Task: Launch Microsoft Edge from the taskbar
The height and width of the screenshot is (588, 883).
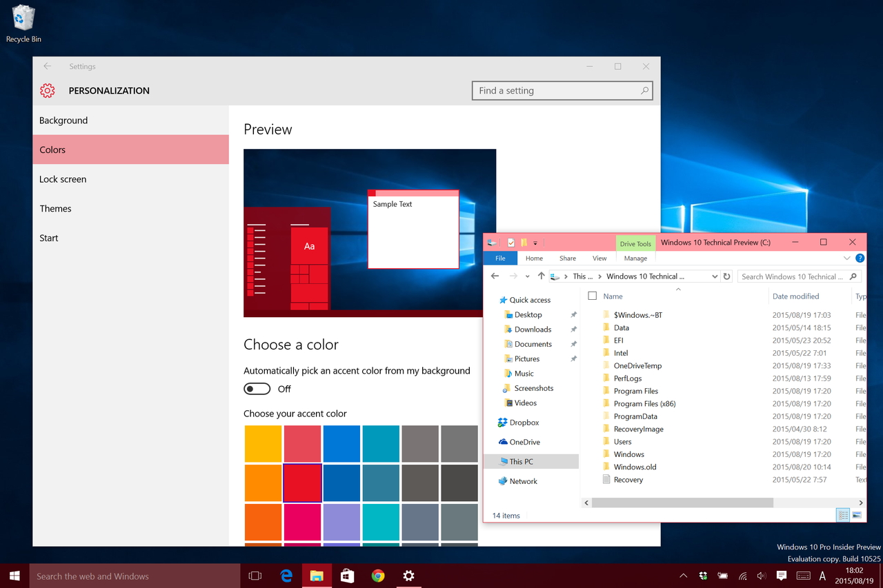Action: (286, 576)
